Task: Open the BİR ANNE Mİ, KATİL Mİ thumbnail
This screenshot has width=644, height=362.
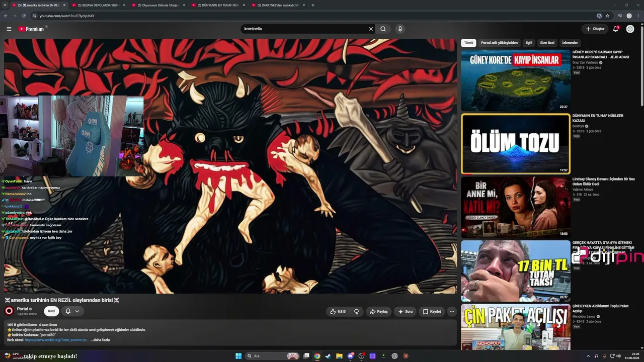Action: click(x=516, y=207)
